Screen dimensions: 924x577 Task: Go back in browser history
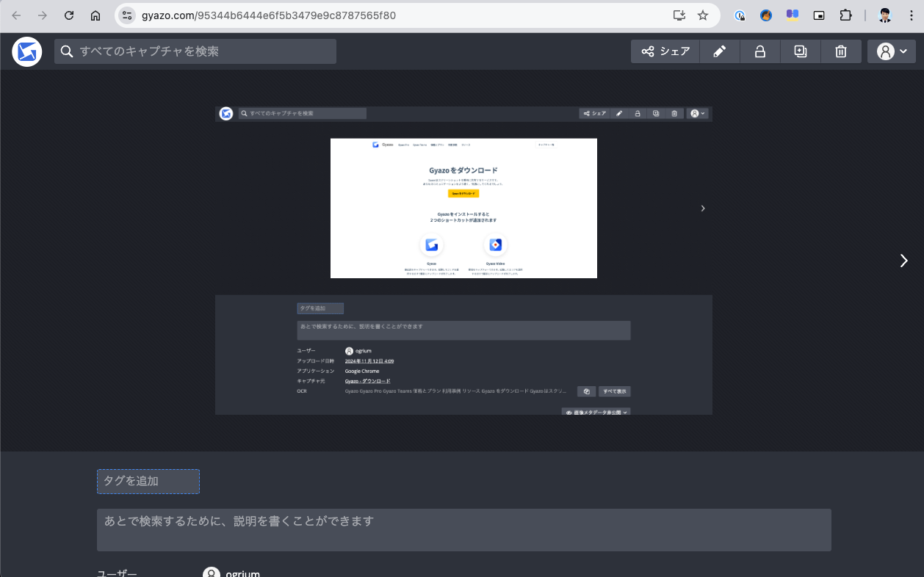click(16, 15)
